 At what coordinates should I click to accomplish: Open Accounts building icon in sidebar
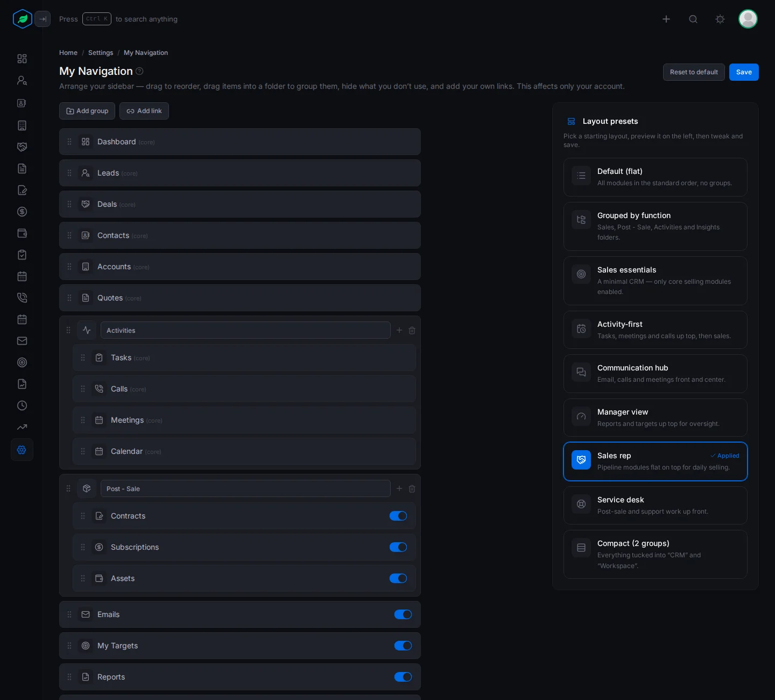22,125
